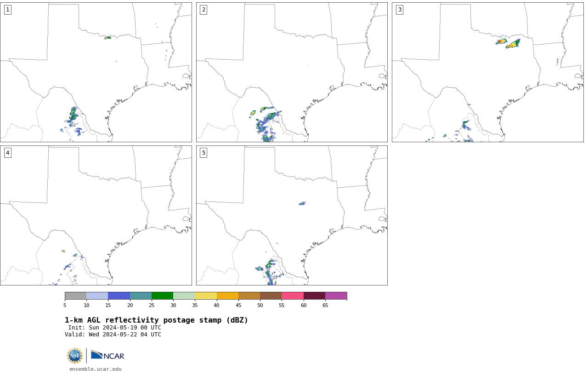Click the Init: Sun 2024-05-19 00 UTC line
588x374 pixels.
(115, 328)
